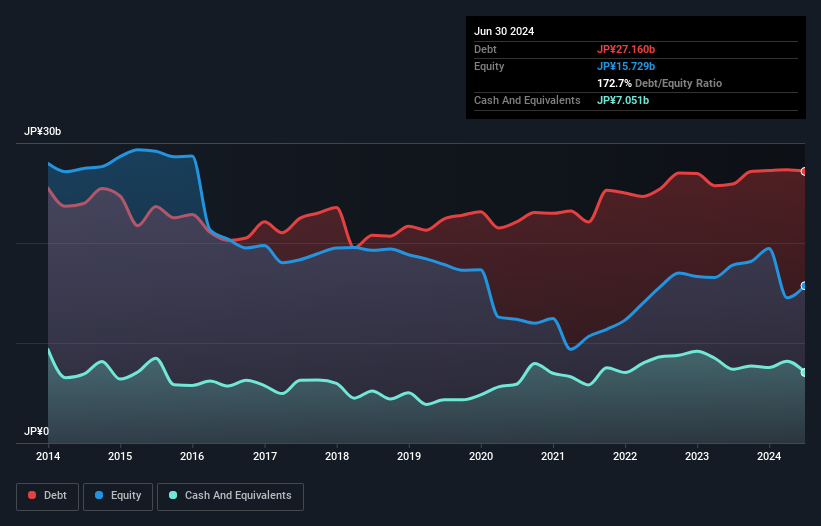
Task: Toggle the Equity series legend button
Action: [118, 496]
